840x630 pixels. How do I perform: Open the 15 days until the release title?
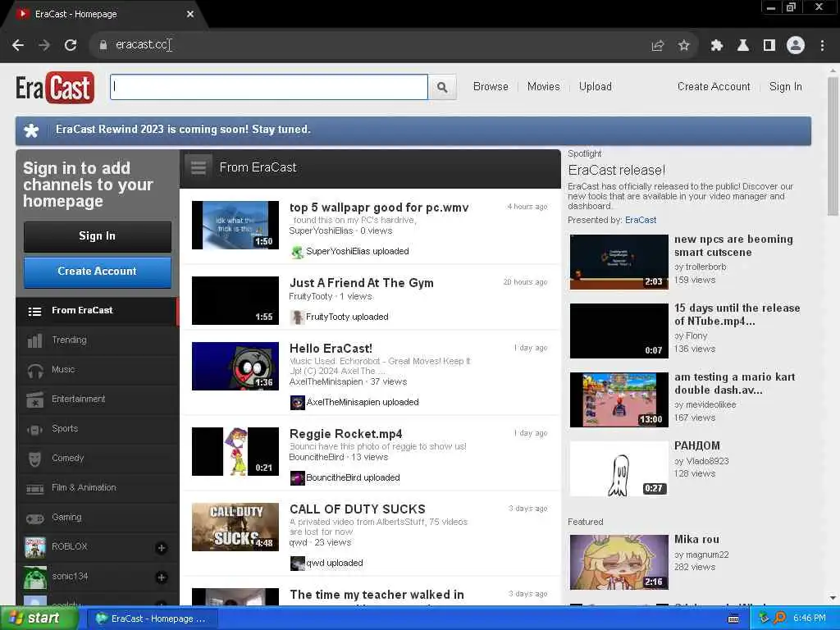click(737, 315)
